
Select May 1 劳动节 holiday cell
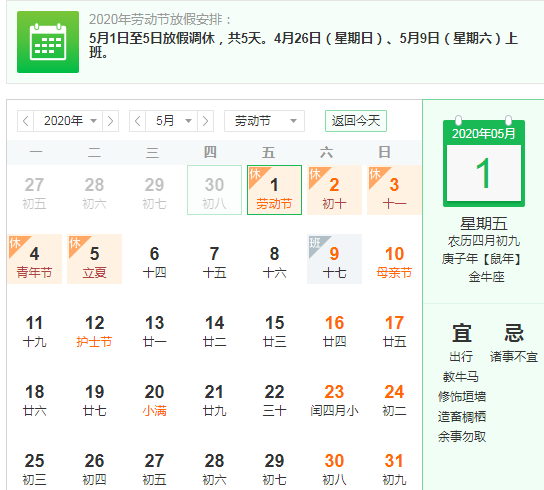[x=274, y=190]
